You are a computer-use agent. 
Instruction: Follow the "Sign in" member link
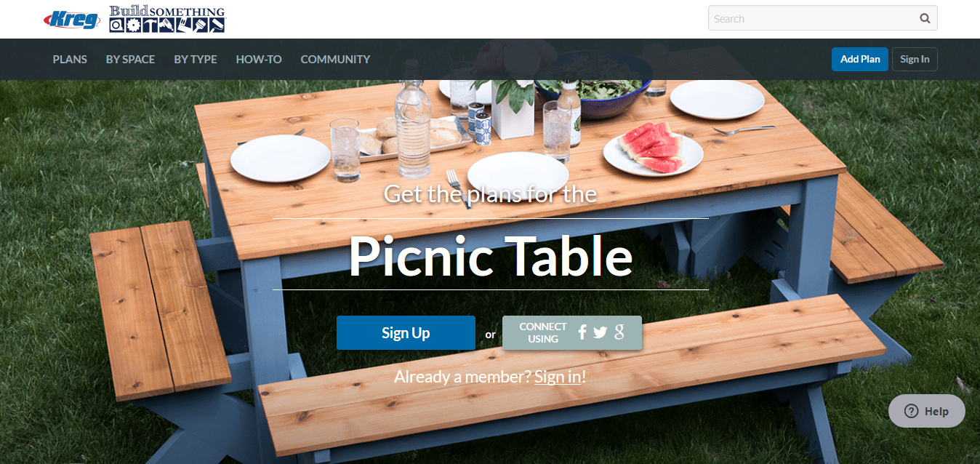(558, 376)
